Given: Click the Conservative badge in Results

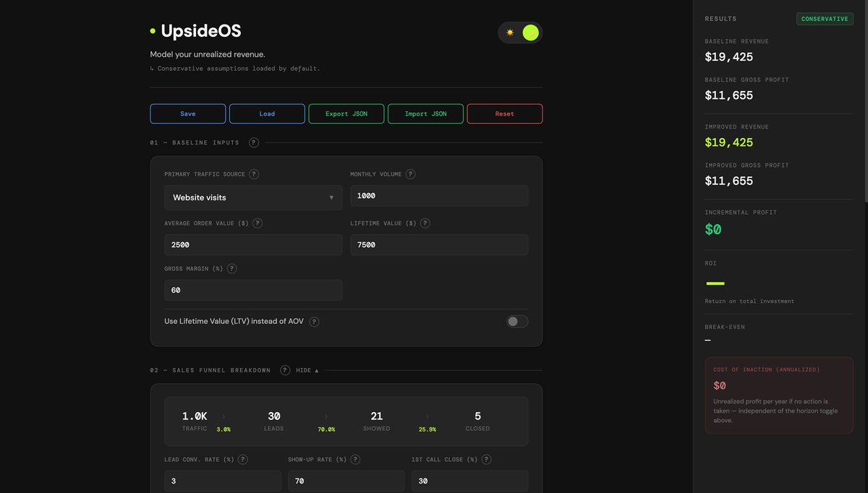Looking at the screenshot, I should point(825,19).
